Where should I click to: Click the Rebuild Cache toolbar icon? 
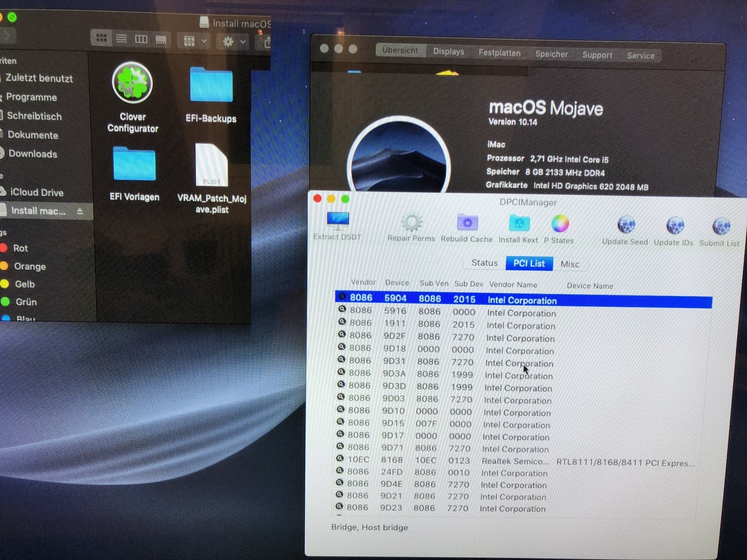click(x=467, y=223)
